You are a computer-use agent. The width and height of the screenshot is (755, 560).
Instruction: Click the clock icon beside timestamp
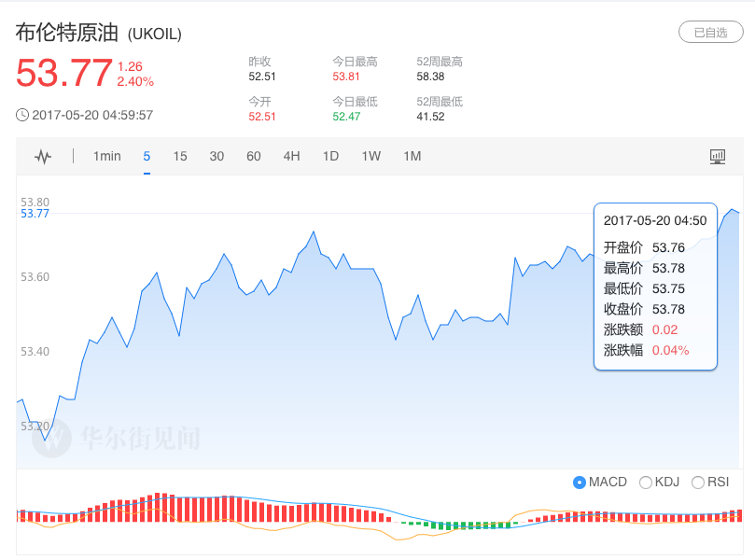[22, 115]
